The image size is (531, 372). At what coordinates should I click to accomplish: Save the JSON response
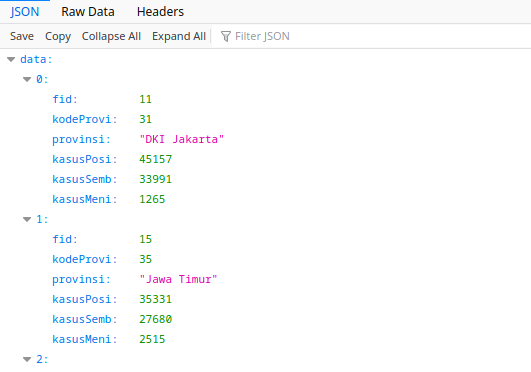click(x=22, y=36)
